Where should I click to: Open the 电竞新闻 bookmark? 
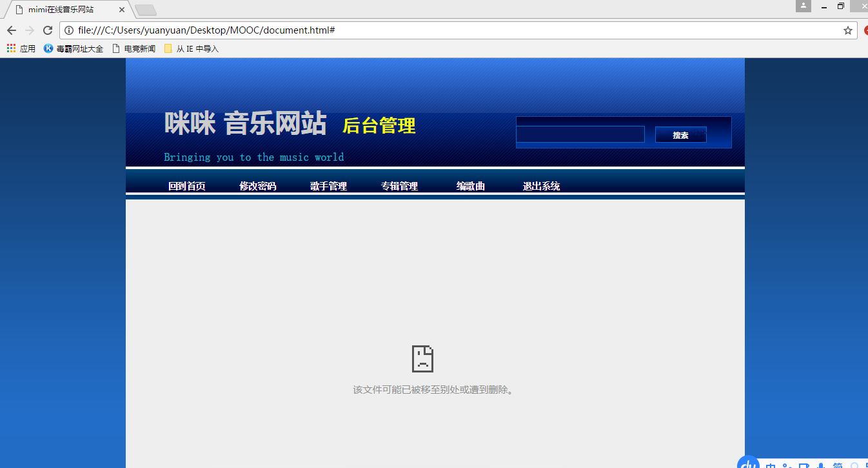(x=134, y=48)
